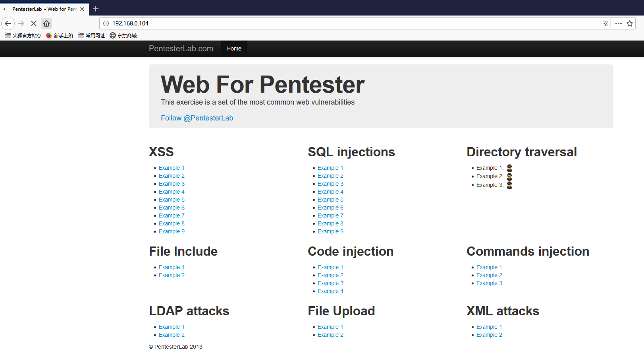Open the page actions three-dot menu
This screenshot has height=361, width=644.
coord(618,23)
